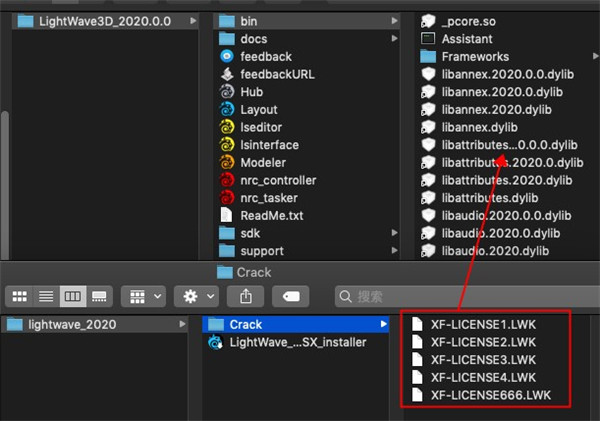Select the nrc_tasker application icon
This screenshot has height=421, width=600.
click(x=227, y=198)
